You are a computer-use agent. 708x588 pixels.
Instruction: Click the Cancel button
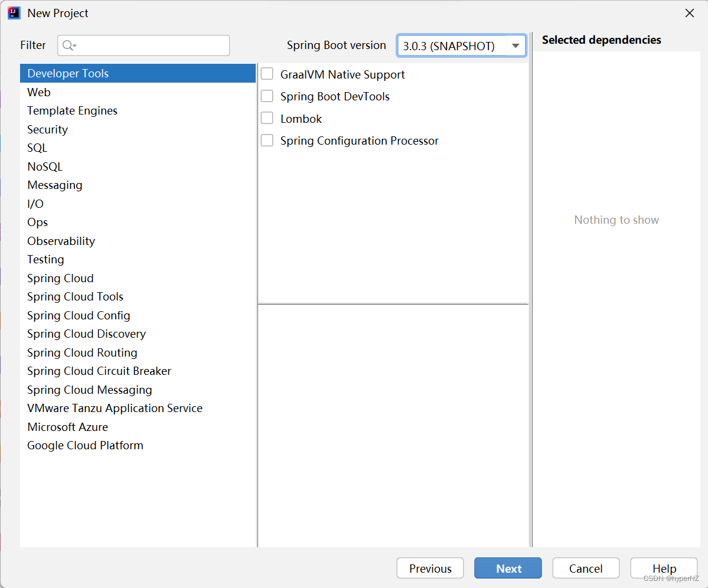(x=586, y=568)
